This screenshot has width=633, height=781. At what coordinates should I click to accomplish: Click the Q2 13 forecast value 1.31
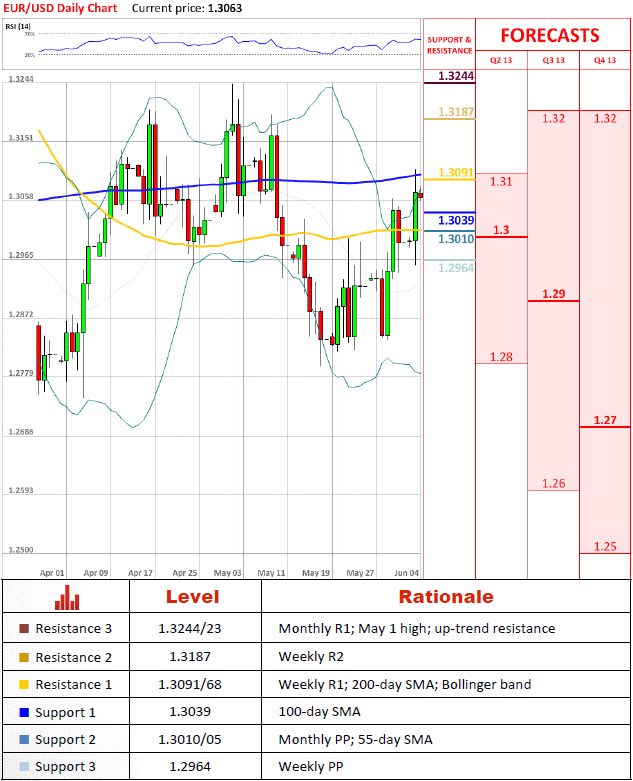point(501,181)
